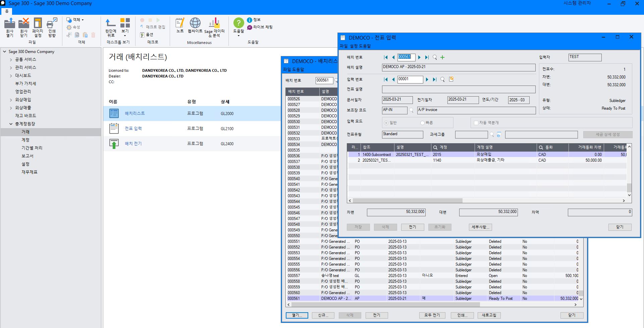Select the 빠른 entry mode radio
644x328 pixels.
(x=422, y=123)
